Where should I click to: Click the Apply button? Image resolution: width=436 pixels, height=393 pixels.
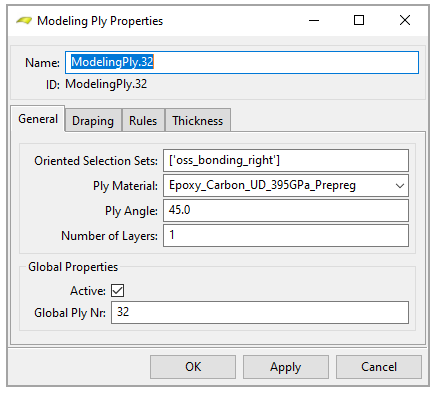(x=286, y=367)
